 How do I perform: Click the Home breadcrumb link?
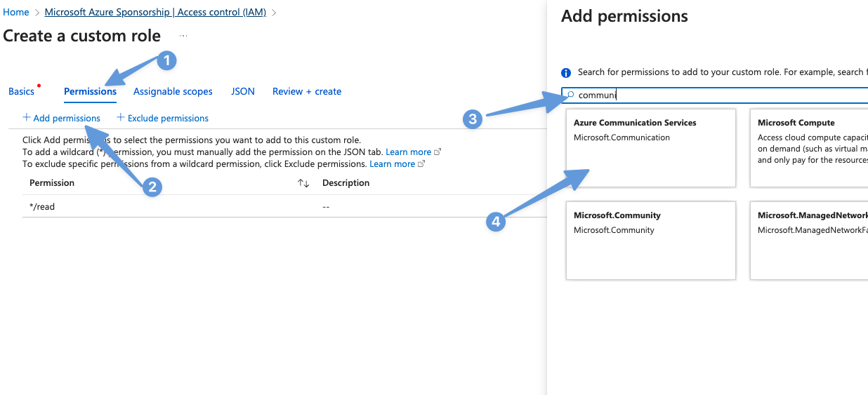tap(16, 12)
